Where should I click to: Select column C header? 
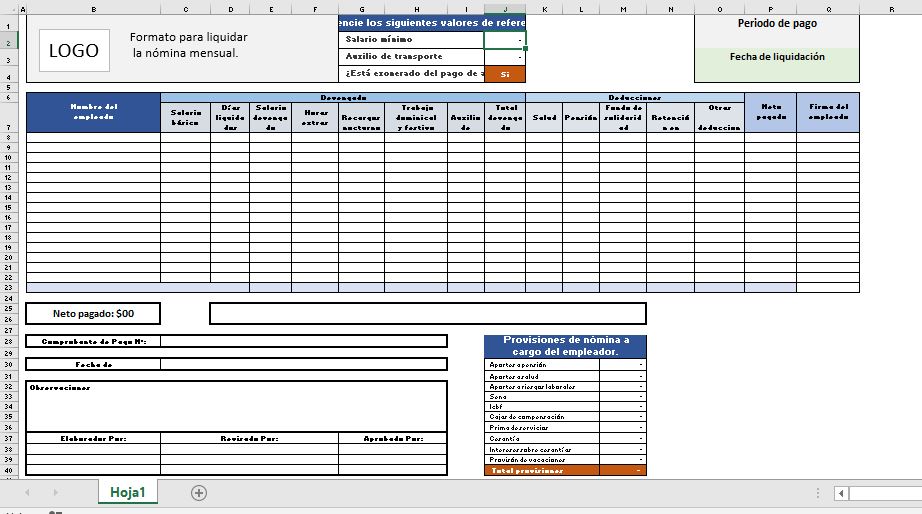[185, 9]
